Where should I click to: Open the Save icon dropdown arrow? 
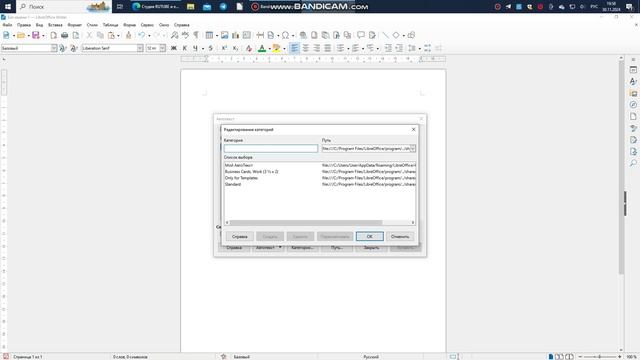point(43,36)
